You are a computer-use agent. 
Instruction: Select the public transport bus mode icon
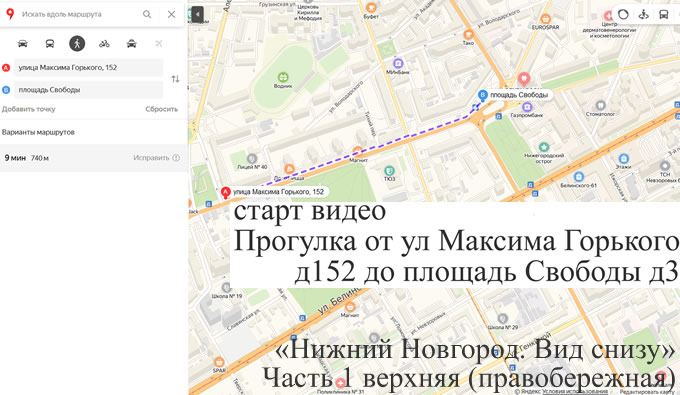[50, 43]
